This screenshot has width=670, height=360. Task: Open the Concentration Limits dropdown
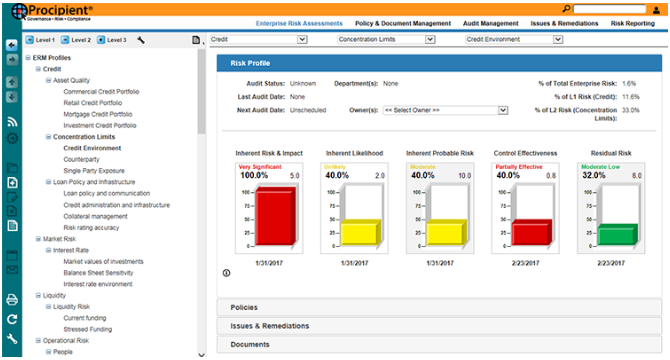tap(386, 39)
